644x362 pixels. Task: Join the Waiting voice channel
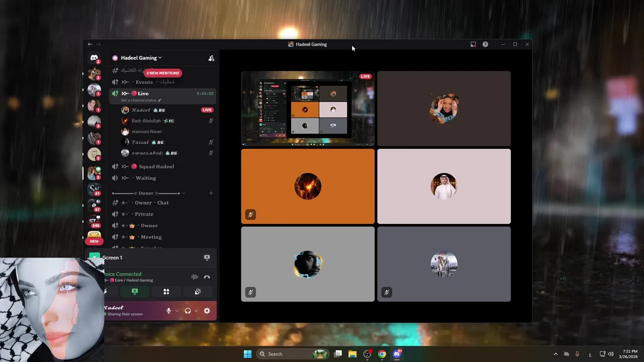coord(163,178)
